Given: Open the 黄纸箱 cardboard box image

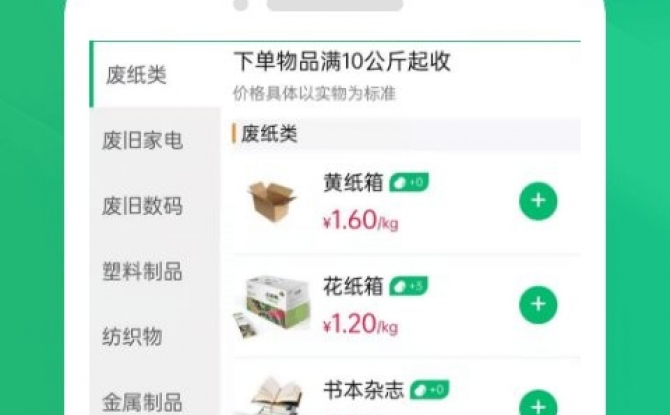Looking at the screenshot, I should pyautogui.click(x=271, y=201).
